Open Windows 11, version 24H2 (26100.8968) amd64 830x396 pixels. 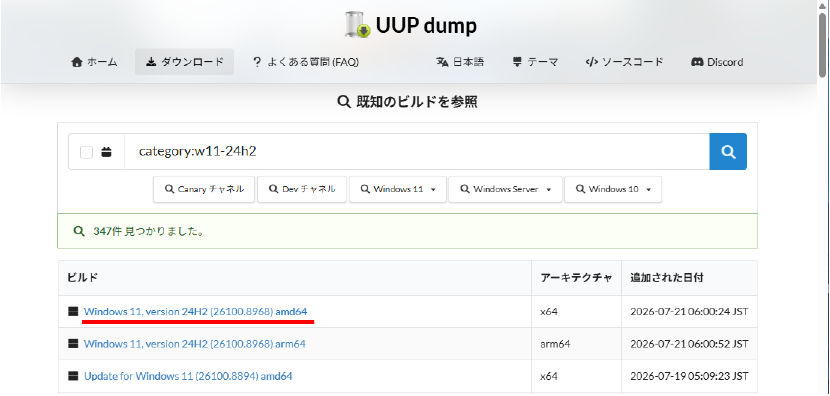click(195, 312)
